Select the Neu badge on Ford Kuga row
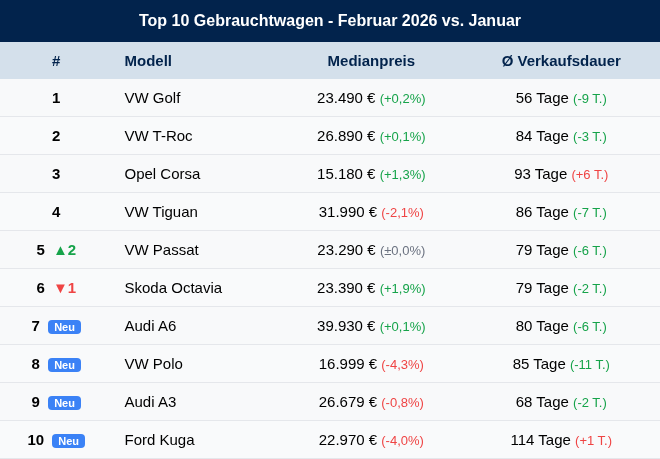Viewport: 660px width, 459px height. coord(69,440)
